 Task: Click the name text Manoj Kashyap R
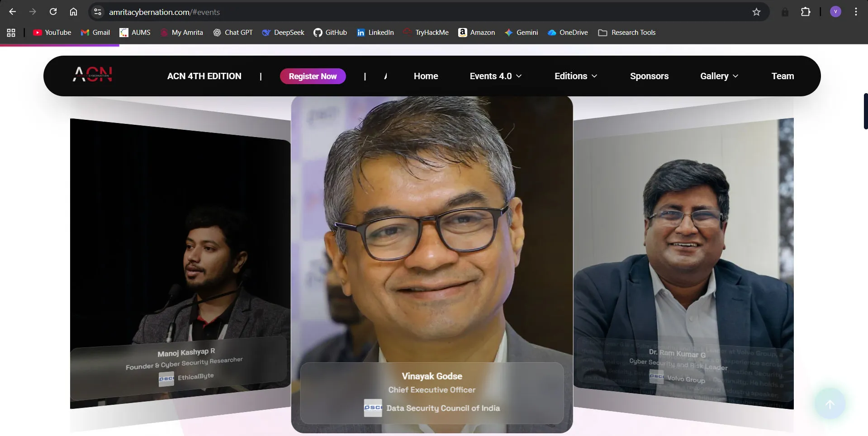click(x=186, y=352)
